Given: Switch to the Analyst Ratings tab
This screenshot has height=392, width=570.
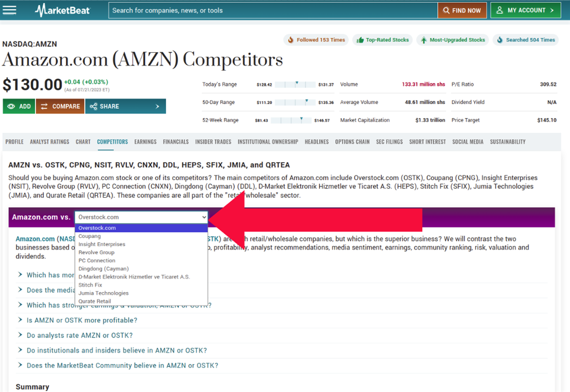Looking at the screenshot, I should point(49,142).
